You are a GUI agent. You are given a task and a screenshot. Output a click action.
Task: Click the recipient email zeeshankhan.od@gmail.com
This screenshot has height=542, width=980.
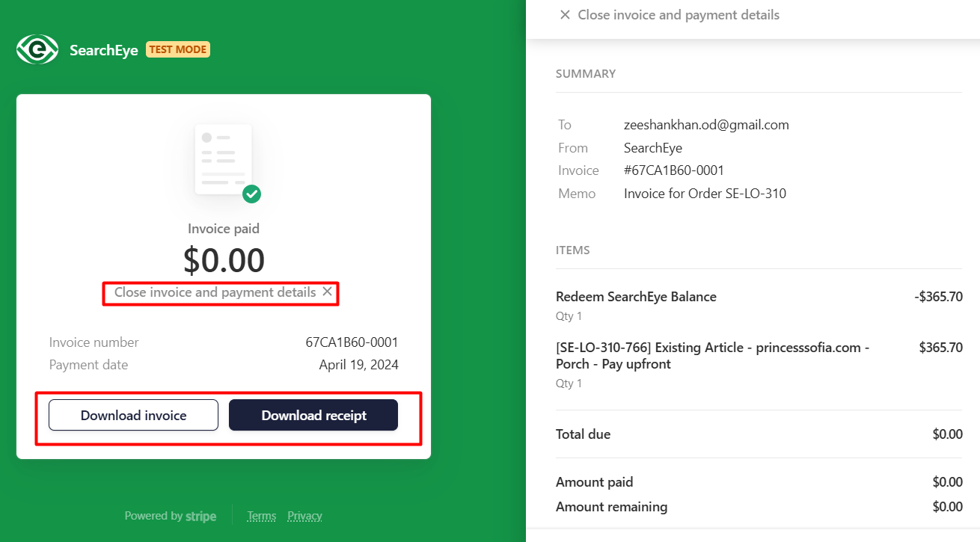click(x=706, y=125)
